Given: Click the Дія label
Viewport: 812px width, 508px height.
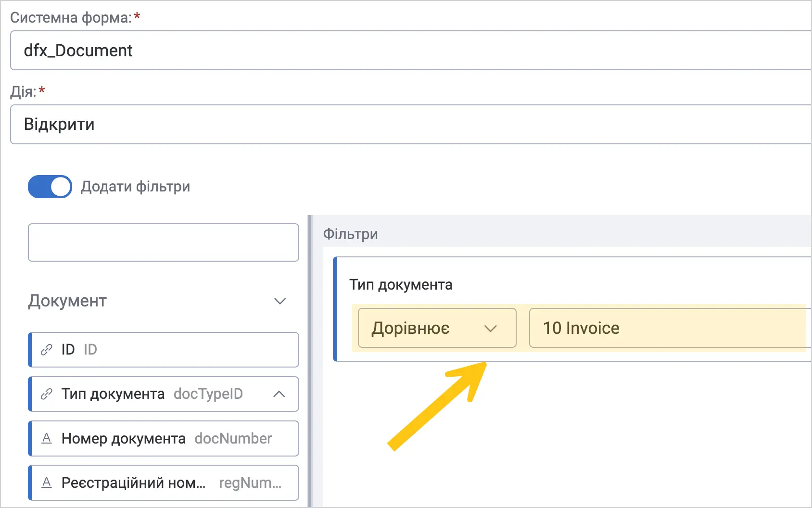Looking at the screenshot, I should (x=23, y=91).
